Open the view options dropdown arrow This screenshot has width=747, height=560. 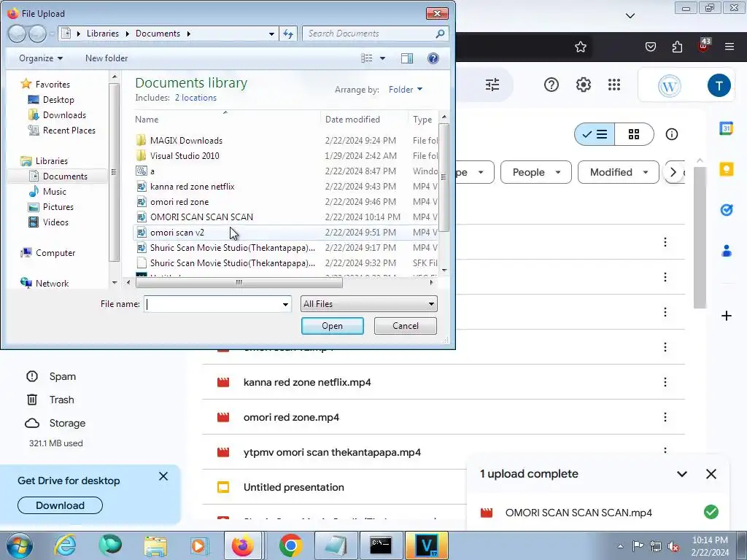tap(382, 58)
